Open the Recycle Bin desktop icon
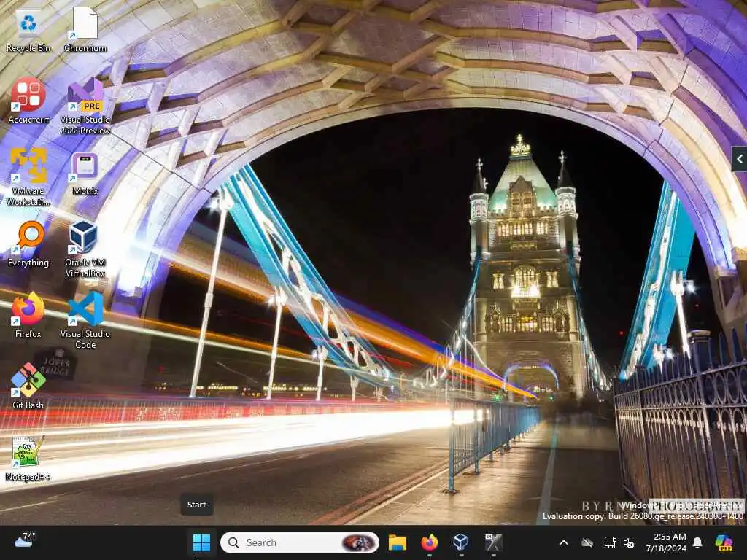Screen dimensions: 747x560 [x=28, y=29]
